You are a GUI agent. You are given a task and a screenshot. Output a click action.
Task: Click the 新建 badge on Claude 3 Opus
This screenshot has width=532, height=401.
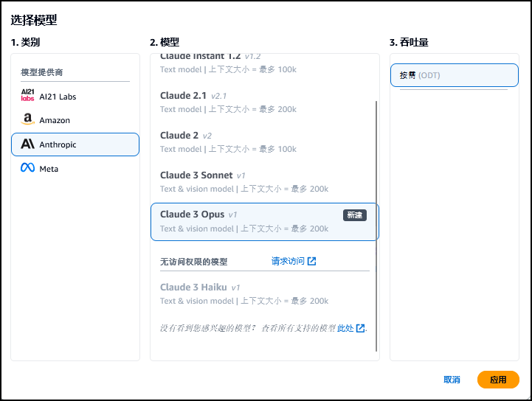point(355,215)
